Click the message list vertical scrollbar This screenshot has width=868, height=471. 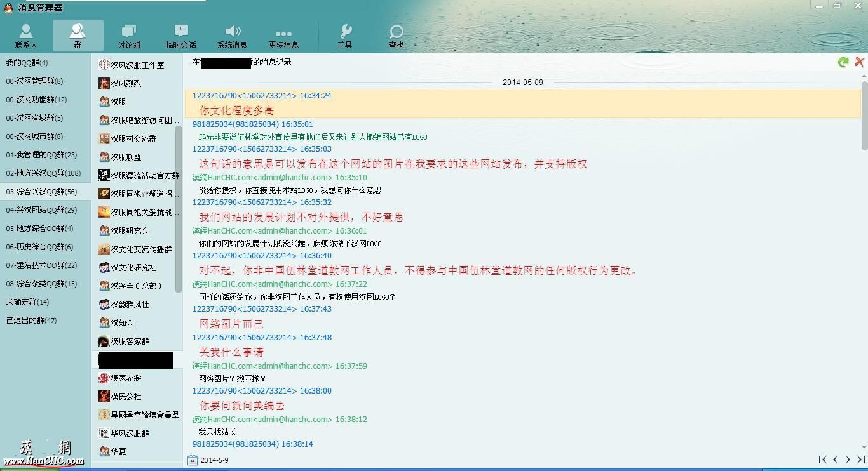tap(864, 114)
